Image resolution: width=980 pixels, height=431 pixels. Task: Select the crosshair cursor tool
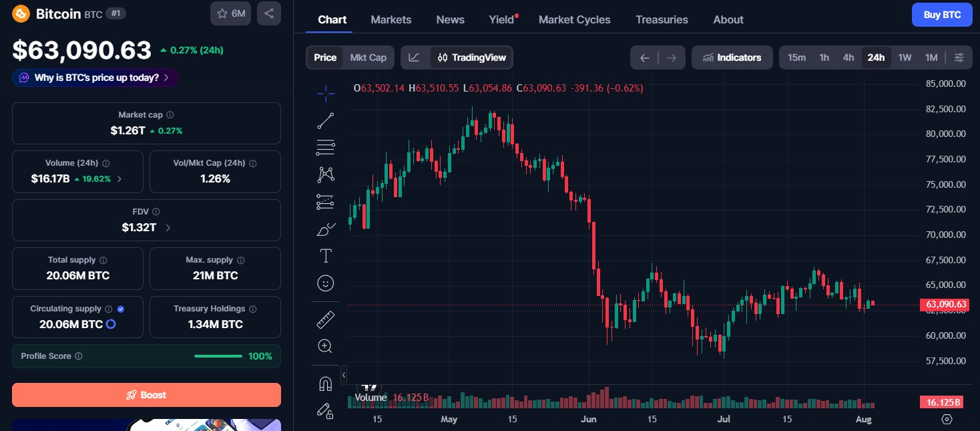(x=326, y=94)
